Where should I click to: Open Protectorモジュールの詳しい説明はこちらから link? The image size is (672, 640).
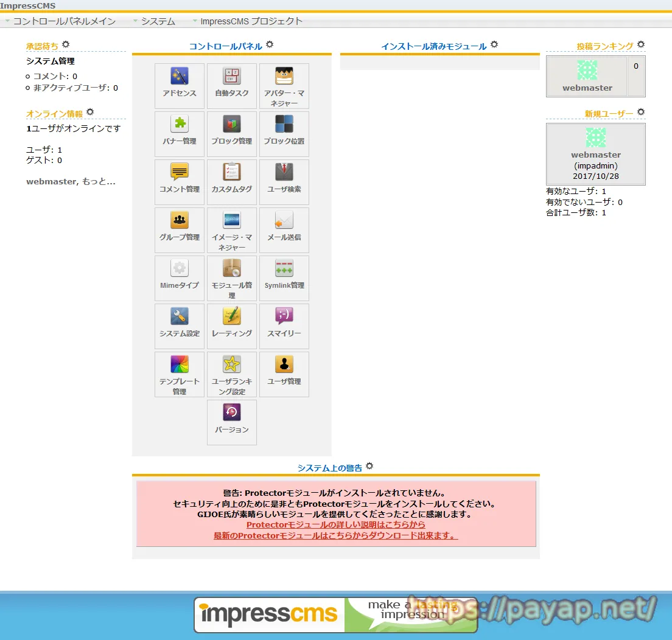coord(335,524)
